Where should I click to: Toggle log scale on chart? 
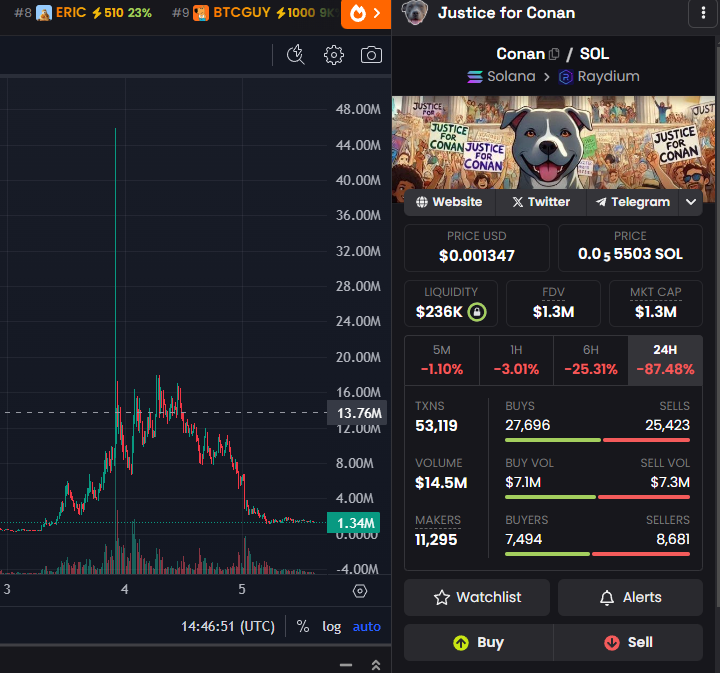click(332, 627)
